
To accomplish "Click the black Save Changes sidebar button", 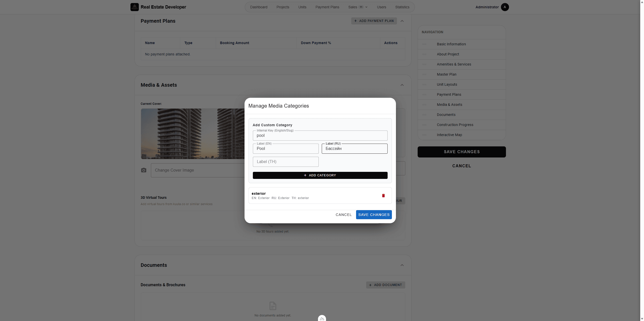I will click(462, 152).
